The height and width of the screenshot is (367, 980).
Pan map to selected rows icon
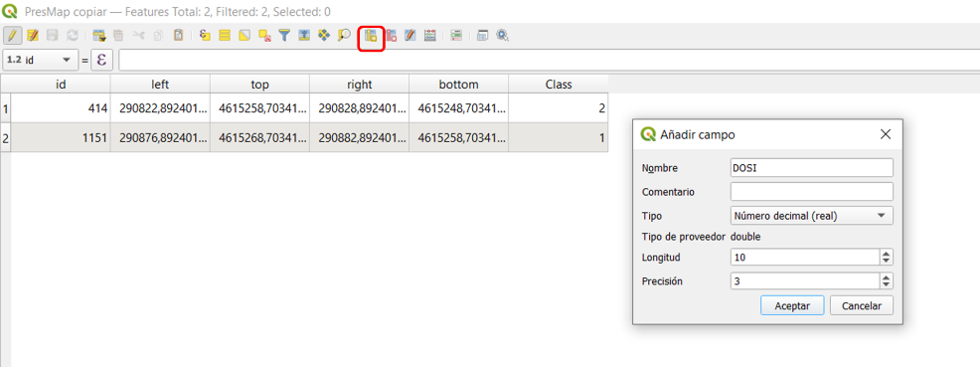(x=324, y=36)
